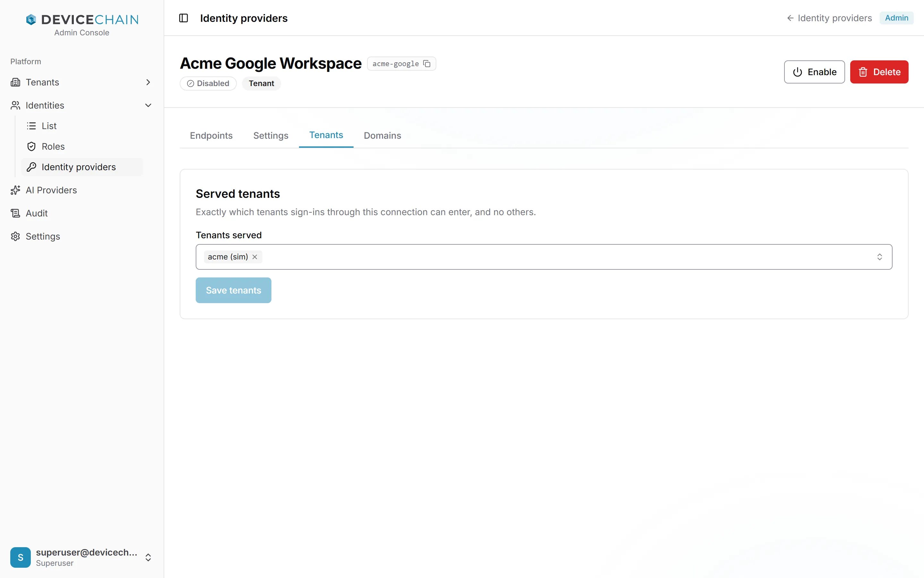Switch to the Settings tab

271,135
